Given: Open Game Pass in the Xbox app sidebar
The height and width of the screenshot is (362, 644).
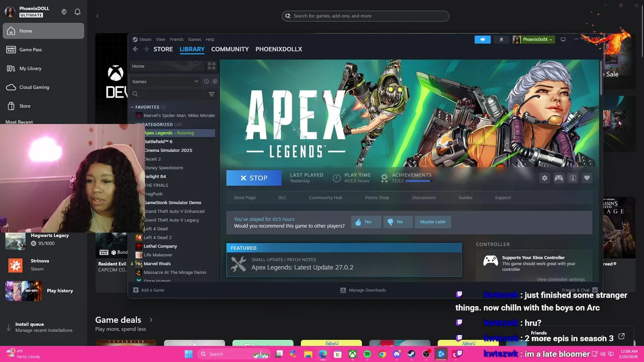Looking at the screenshot, I should click(x=43, y=50).
